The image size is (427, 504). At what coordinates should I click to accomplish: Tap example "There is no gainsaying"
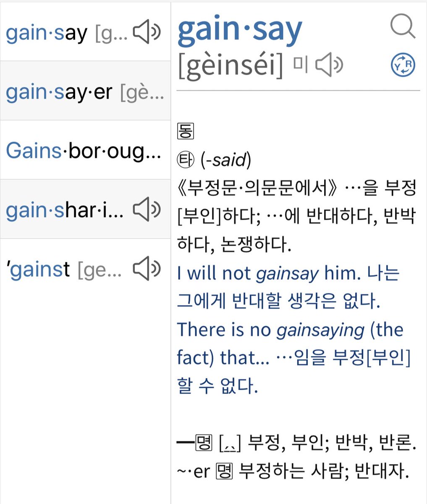[x=290, y=330]
